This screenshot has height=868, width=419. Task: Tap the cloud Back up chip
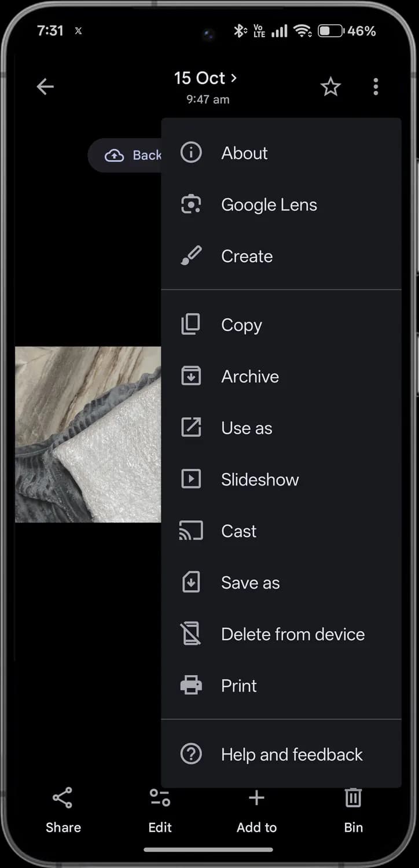coord(125,155)
